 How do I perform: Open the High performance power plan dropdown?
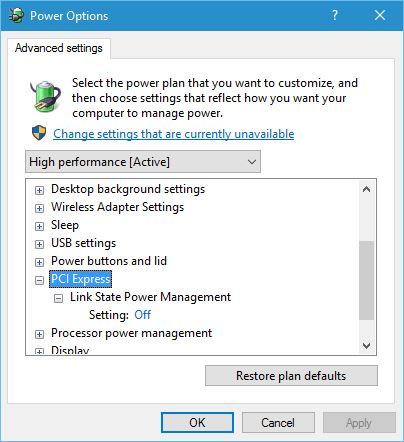click(x=143, y=162)
